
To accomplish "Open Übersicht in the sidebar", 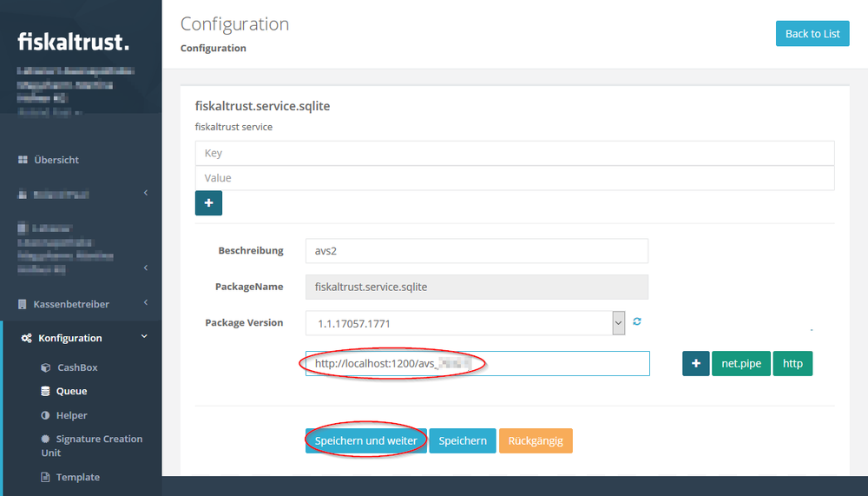I will tap(56, 160).
